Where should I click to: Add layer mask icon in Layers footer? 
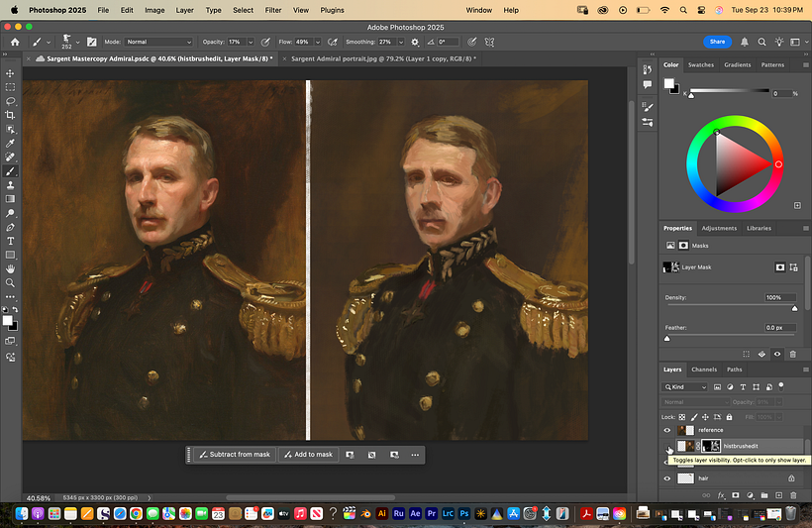click(736, 495)
